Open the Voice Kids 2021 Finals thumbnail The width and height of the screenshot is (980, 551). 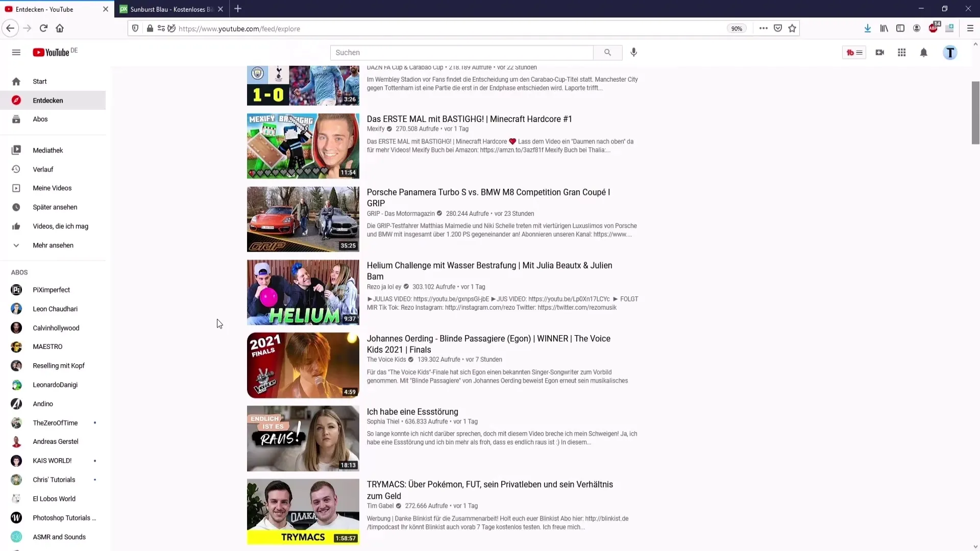303,365
